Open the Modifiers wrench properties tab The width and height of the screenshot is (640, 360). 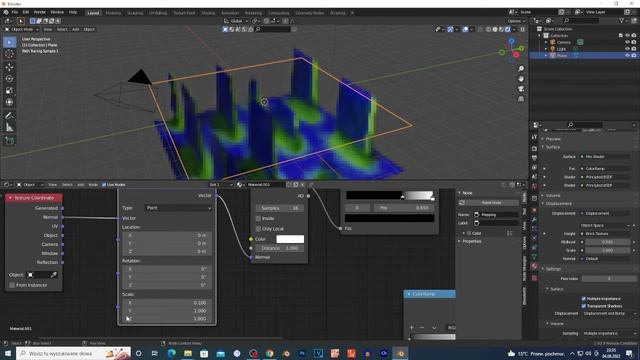534,220
